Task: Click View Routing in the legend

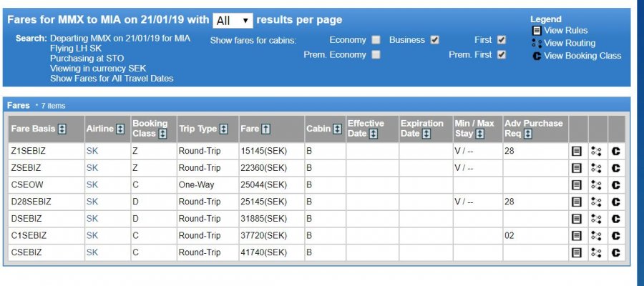Action: point(568,43)
